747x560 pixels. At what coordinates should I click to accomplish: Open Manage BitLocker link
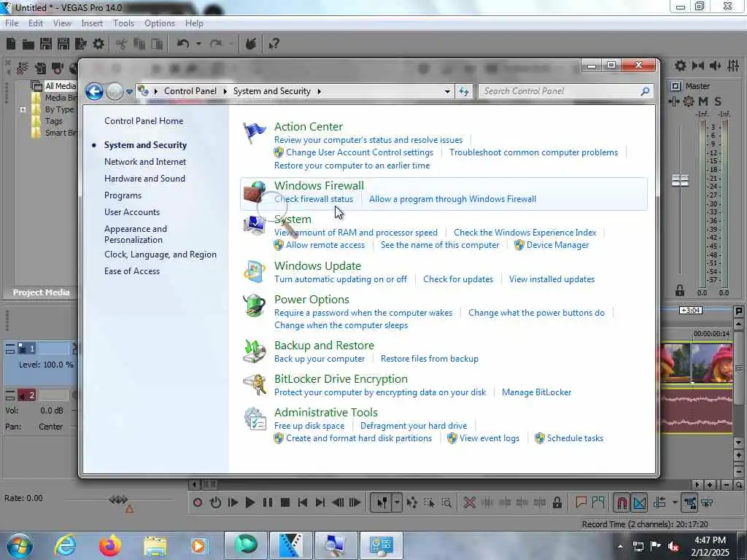(536, 392)
